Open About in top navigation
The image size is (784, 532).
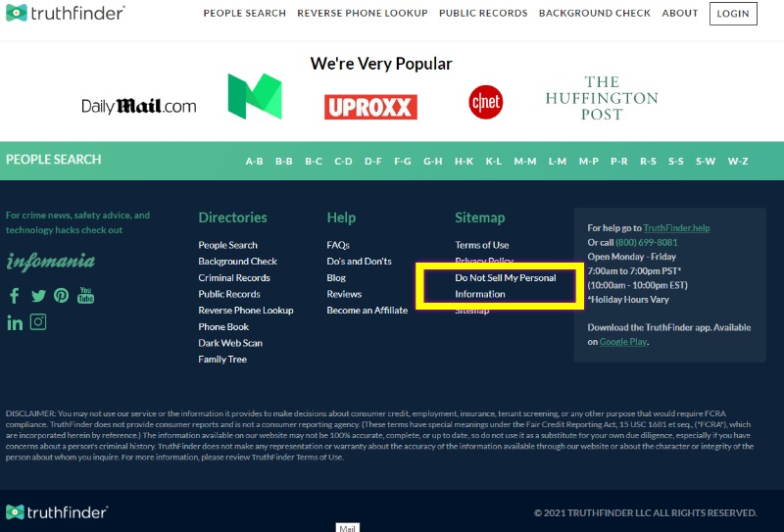pos(679,13)
